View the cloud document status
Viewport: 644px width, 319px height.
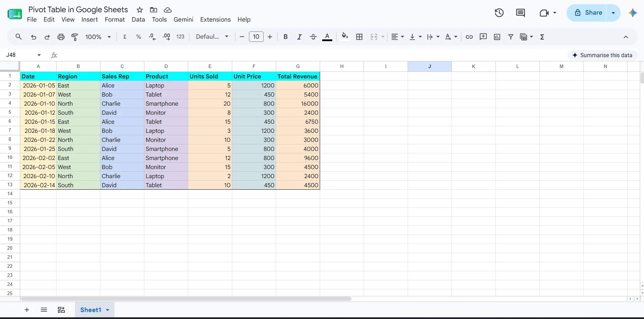pyautogui.click(x=168, y=10)
